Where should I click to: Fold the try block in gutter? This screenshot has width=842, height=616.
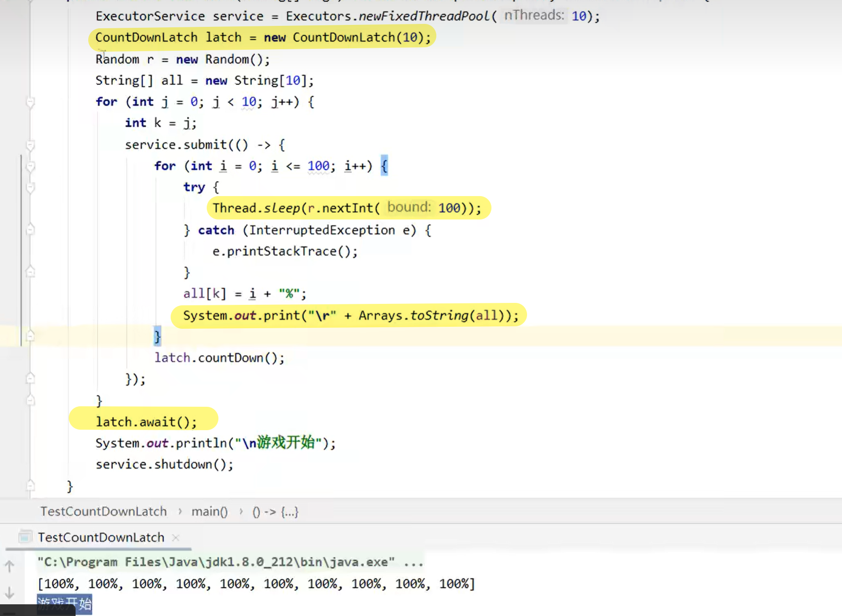[x=30, y=187]
